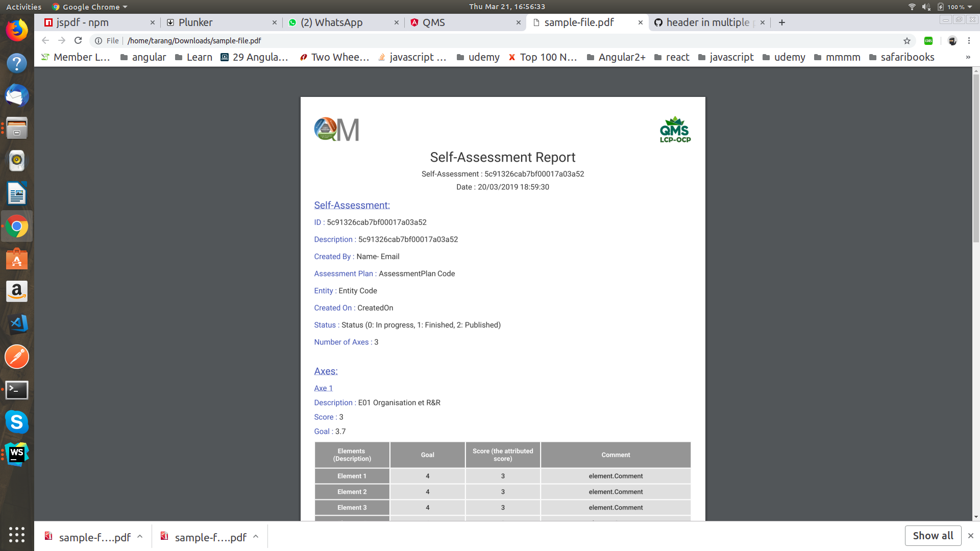Bookmark the current page with the star icon

pos(906,41)
